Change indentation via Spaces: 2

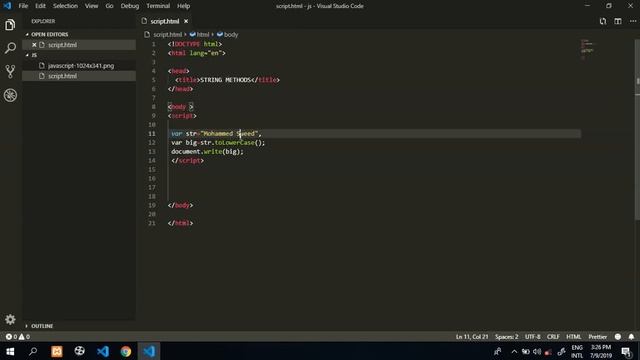[x=507, y=337]
